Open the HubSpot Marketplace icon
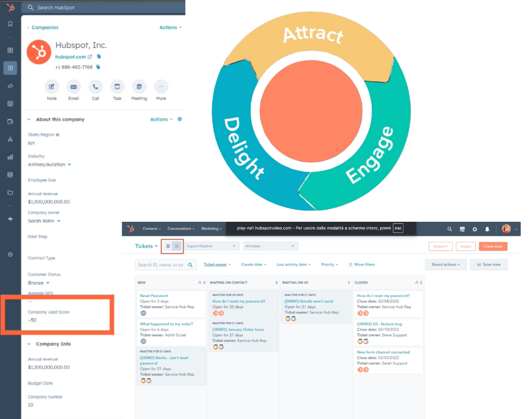Image resolution: width=532 pixels, height=419 pixels. click(462, 229)
